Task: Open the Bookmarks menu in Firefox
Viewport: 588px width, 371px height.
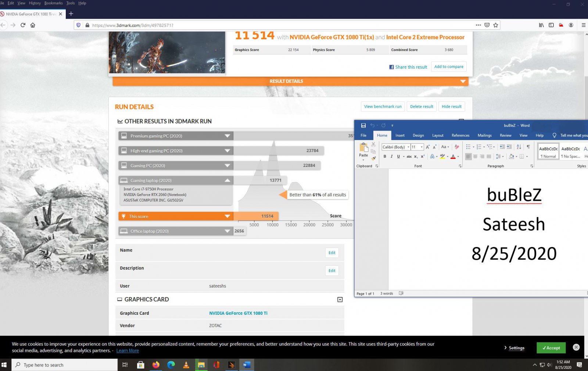Action: (x=53, y=3)
